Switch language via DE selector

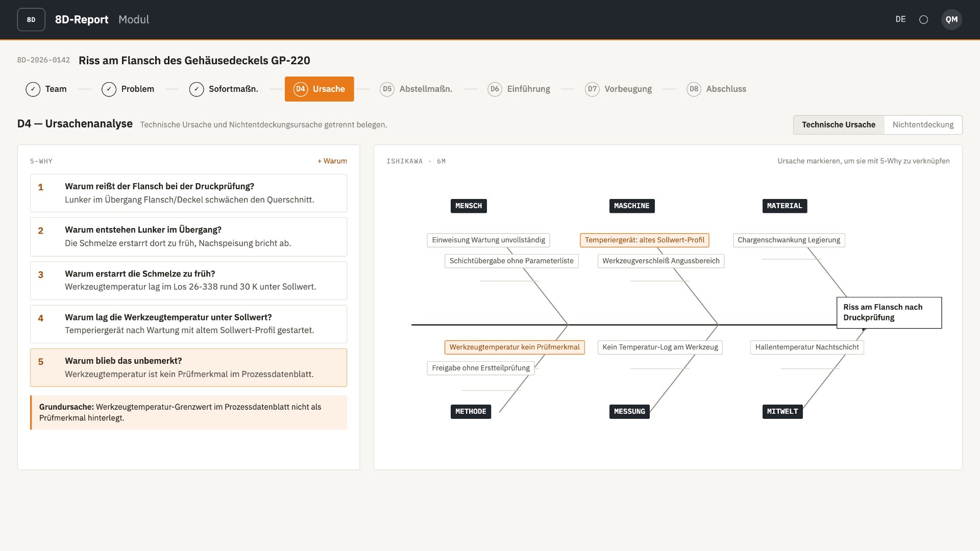click(x=900, y=19)
